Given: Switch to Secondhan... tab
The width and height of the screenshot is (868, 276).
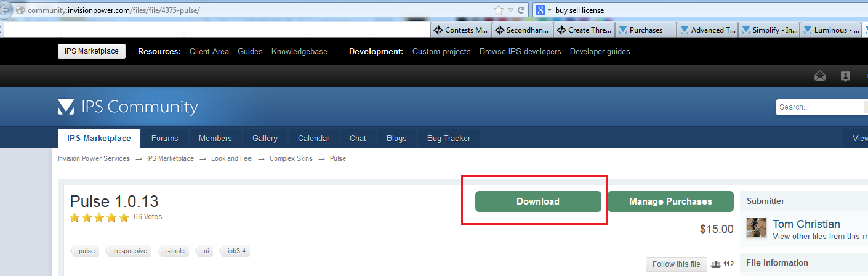Looking at the screenshot, I should [522, 30].
